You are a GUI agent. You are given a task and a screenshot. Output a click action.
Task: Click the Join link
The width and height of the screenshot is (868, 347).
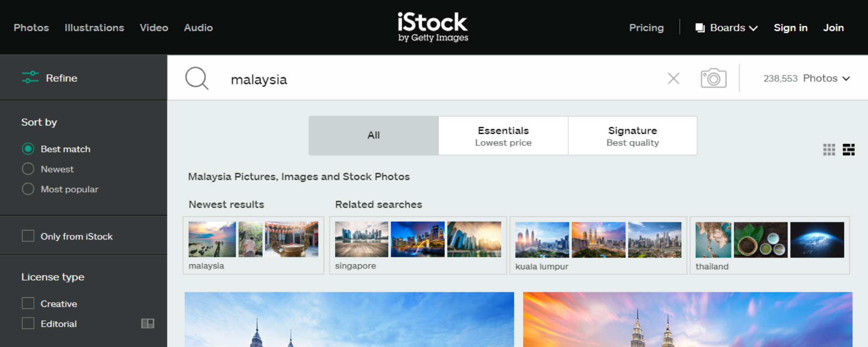click(833, 28)
